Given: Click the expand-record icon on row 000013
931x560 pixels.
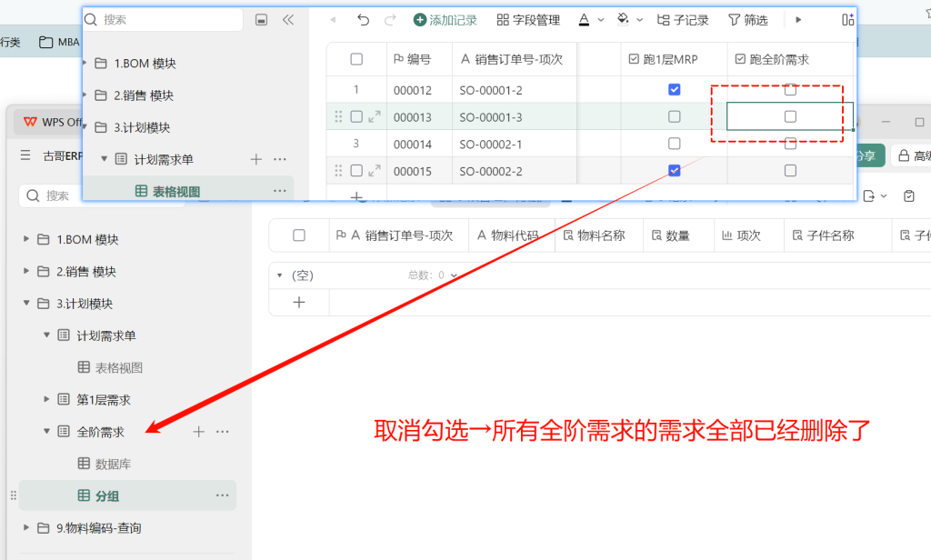Looking at the screenshot, I should (374, 117).
